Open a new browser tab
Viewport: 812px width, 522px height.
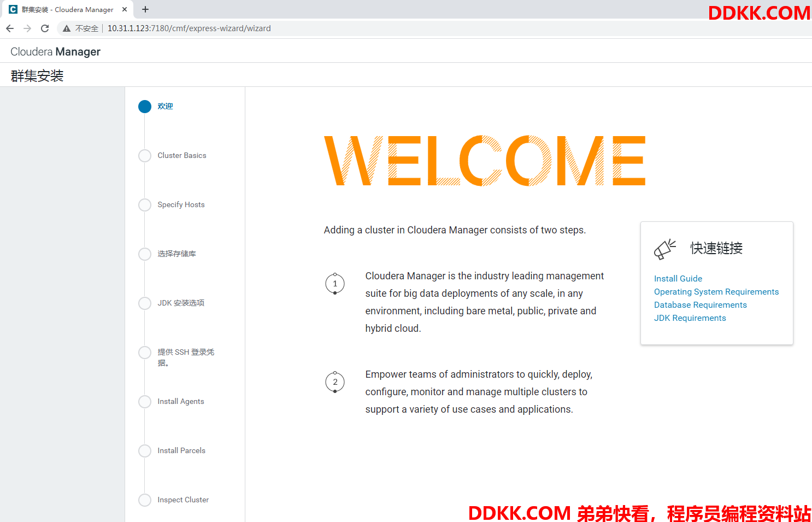click(145, 9)
